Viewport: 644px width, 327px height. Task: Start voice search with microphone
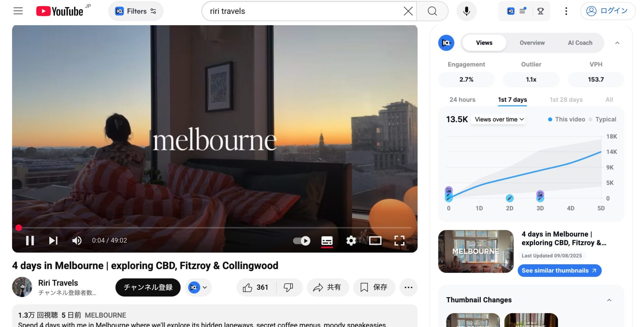tap(466, 11)
